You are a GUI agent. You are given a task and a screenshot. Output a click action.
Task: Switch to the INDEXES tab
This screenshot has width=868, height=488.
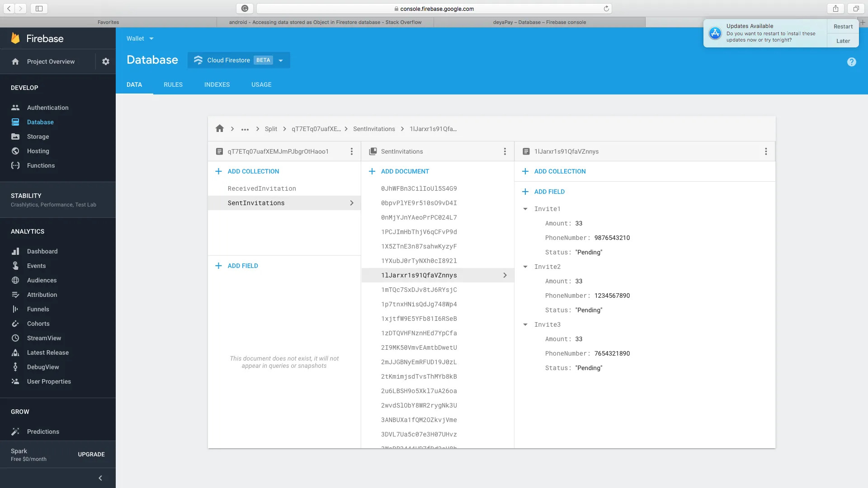coord(217,84)
